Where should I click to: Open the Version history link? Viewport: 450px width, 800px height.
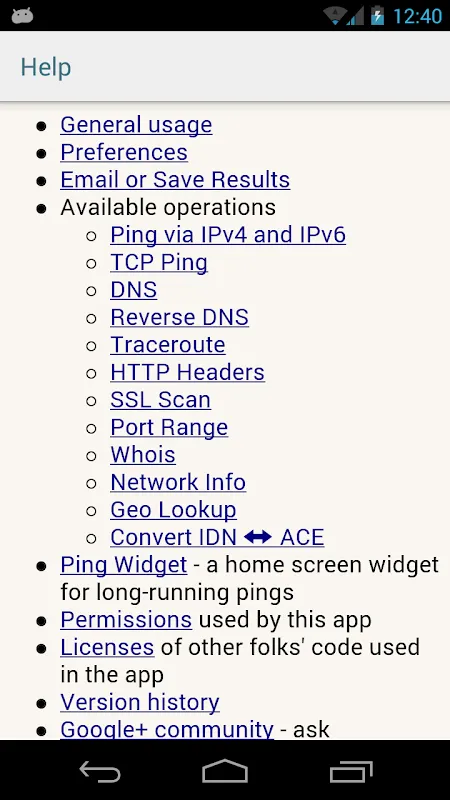pos(140,703)
